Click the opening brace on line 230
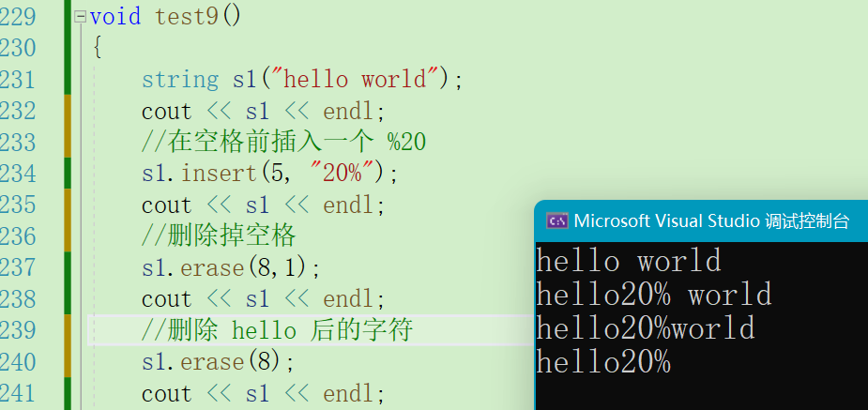 click(98, 48)
